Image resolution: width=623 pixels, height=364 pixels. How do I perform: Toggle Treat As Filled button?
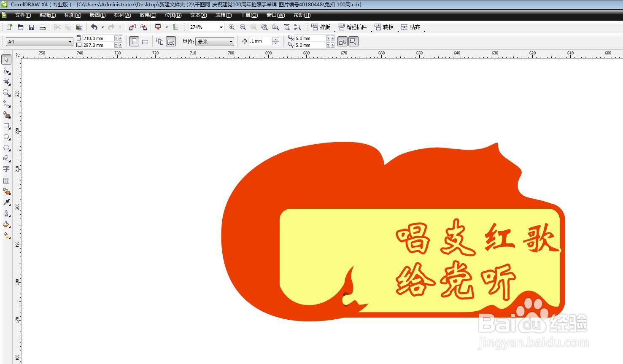click(x=343, y=41)
